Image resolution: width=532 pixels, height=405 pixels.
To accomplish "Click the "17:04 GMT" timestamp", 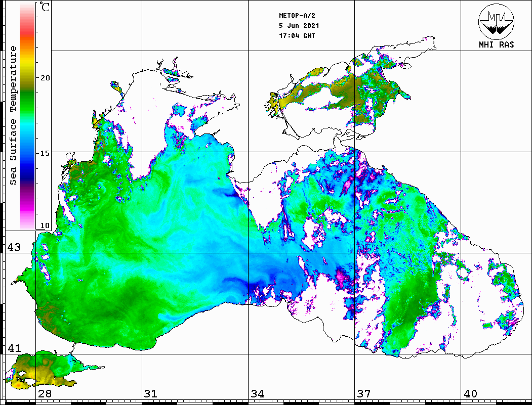I will pos(297,36).
